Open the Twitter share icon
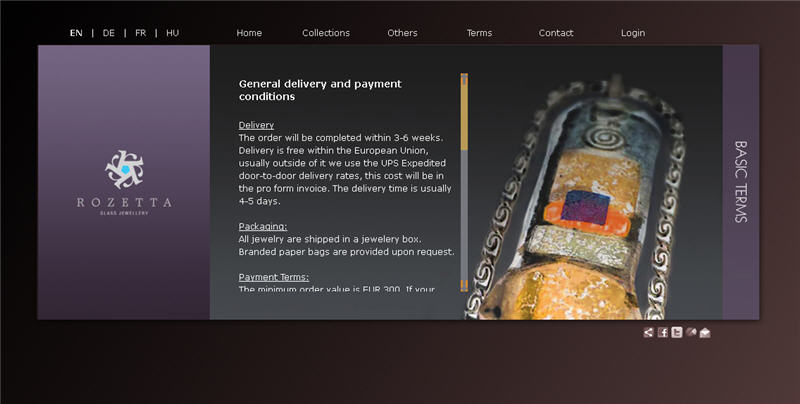The height and width of the screenshot is (404, 800). pyautogui.click(x=677, y=333)
